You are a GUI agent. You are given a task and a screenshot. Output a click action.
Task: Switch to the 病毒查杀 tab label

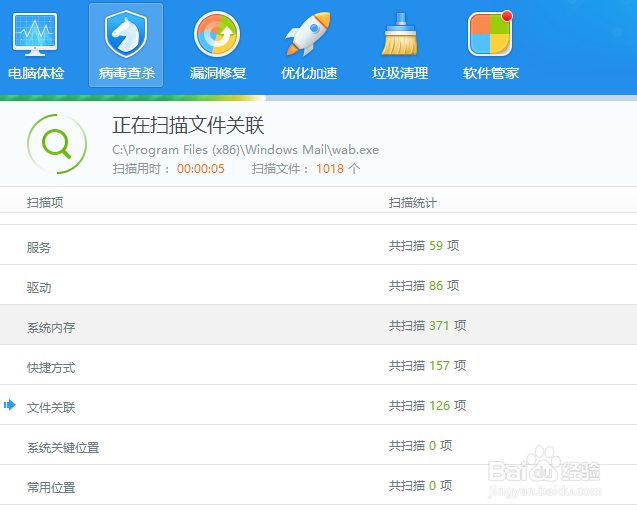click(127, 74)
